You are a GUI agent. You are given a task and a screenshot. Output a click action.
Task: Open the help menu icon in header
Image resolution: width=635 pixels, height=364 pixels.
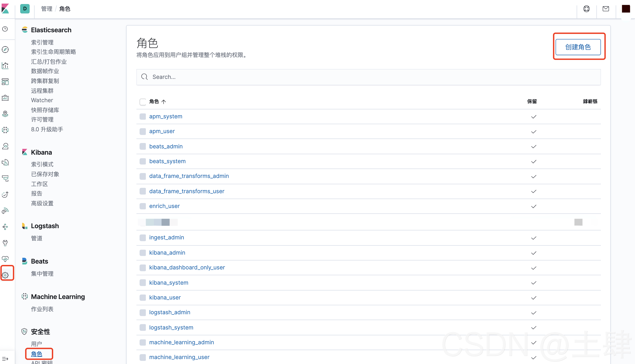point(587,9)
